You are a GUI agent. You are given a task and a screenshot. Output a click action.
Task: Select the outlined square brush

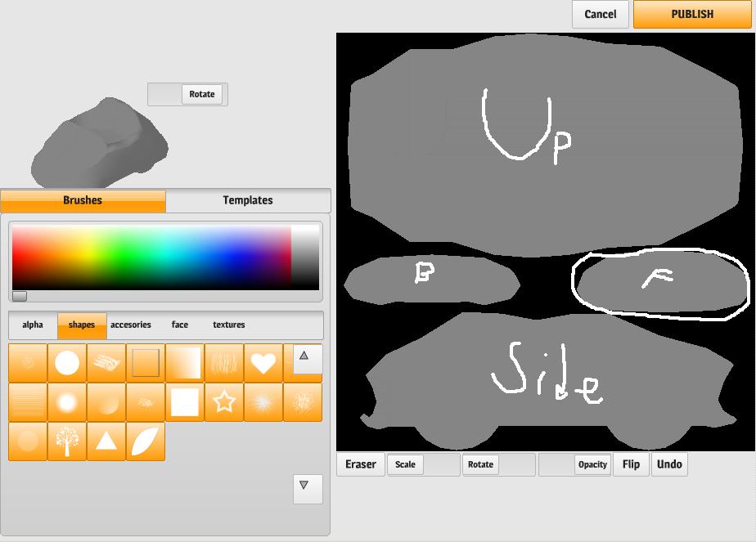point(146,363)
